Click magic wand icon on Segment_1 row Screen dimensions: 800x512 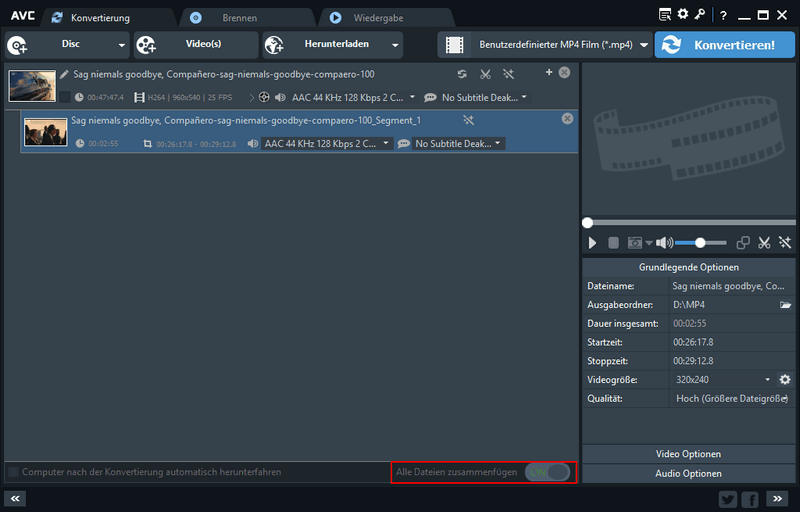[468, 120]
